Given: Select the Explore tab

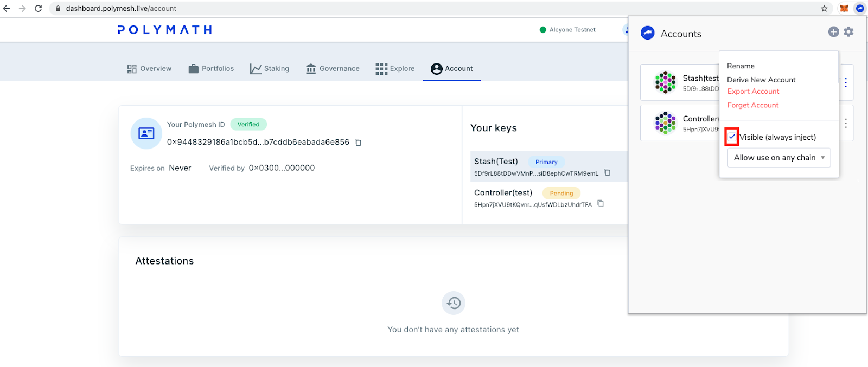Looking at the screenshot, I should [395, 69].
